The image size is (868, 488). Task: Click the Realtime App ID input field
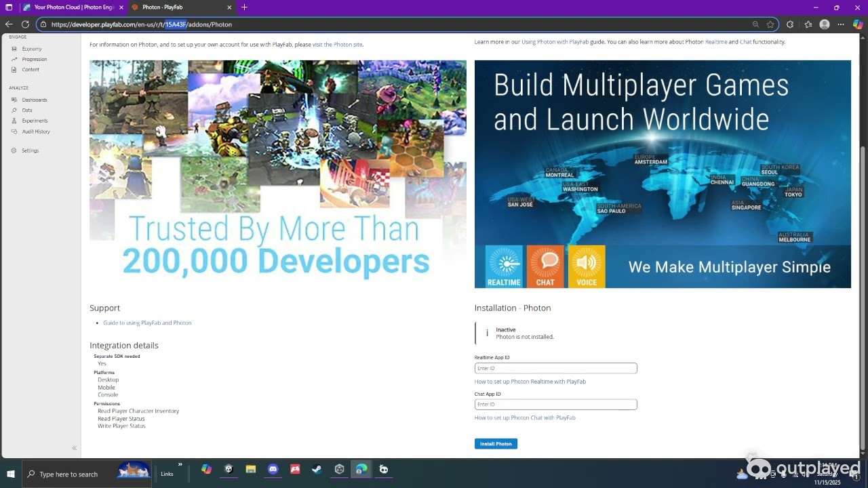pos(555,368)
